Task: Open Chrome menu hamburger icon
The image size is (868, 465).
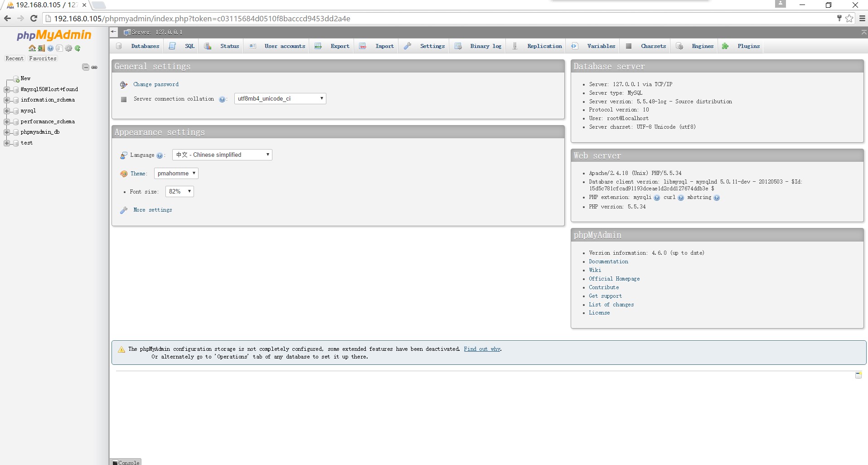Action: point(862,19)
